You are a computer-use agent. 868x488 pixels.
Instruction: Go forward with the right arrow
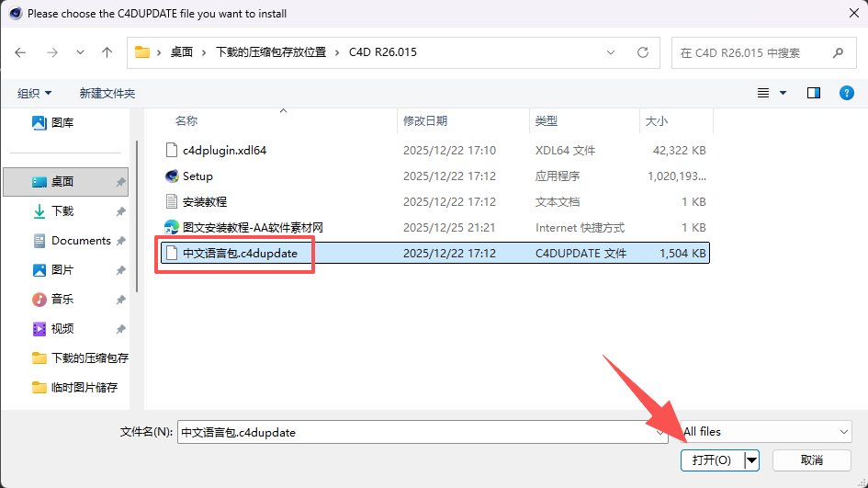tap(52, 52)
